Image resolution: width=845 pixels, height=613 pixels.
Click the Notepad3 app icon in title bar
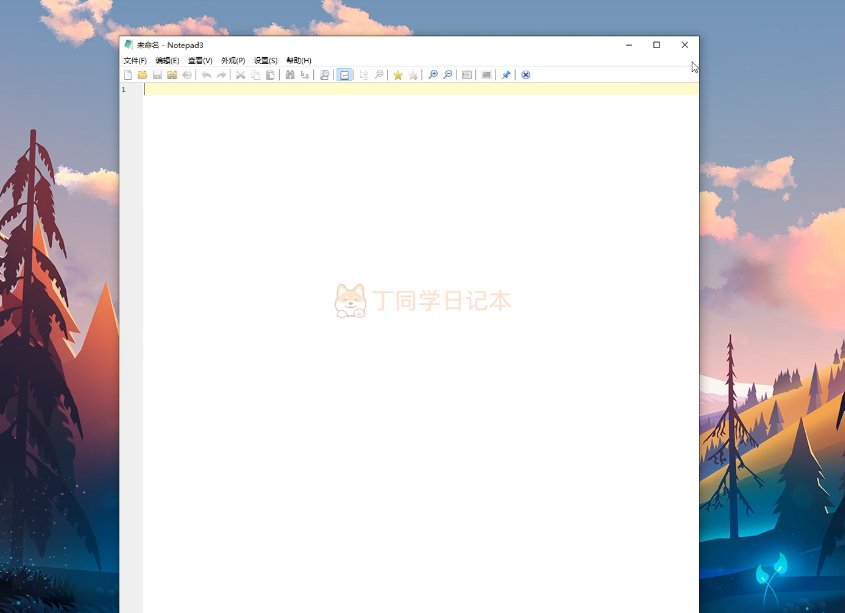[128, 45]
